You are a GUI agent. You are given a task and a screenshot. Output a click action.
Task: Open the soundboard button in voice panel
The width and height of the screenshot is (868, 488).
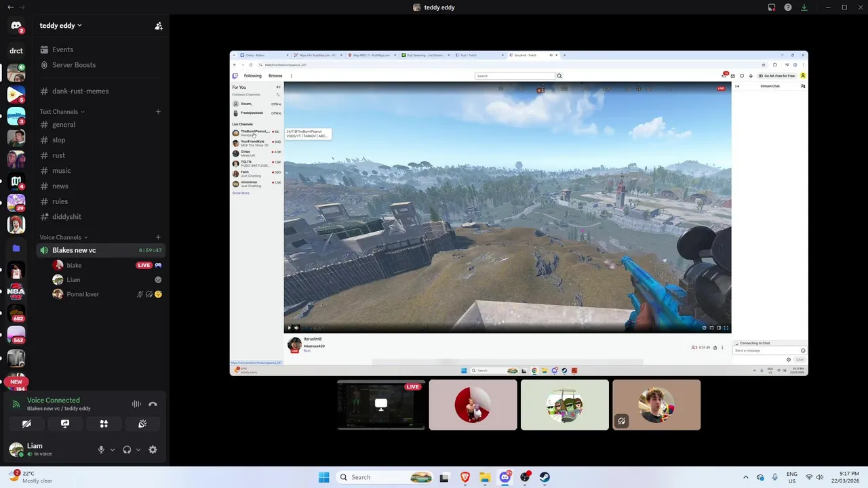click(x=142, y=424)
